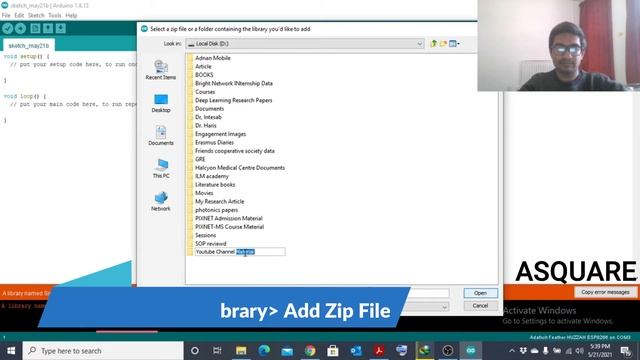Select the Documents folder in file list
This screenshot has height=360, width=640.
coord(209,109)
